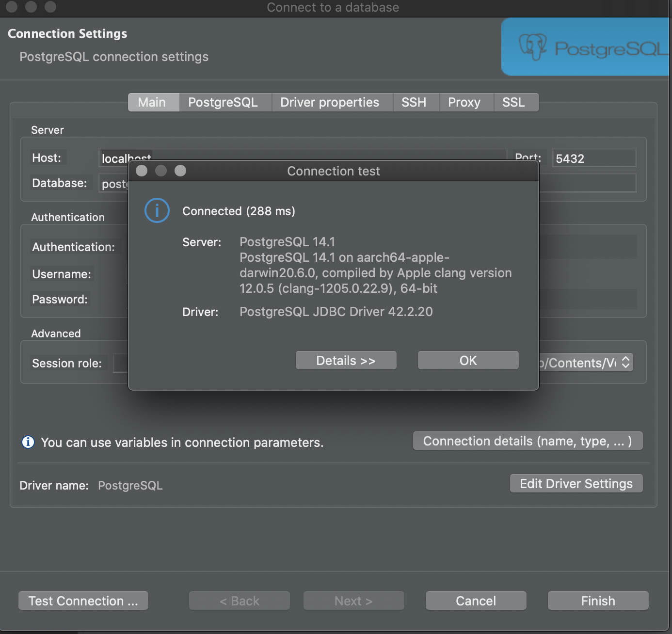The height and width of the screenshot is (634, 672).
Task: Click the Cancel button
Action: click(476, 601)
